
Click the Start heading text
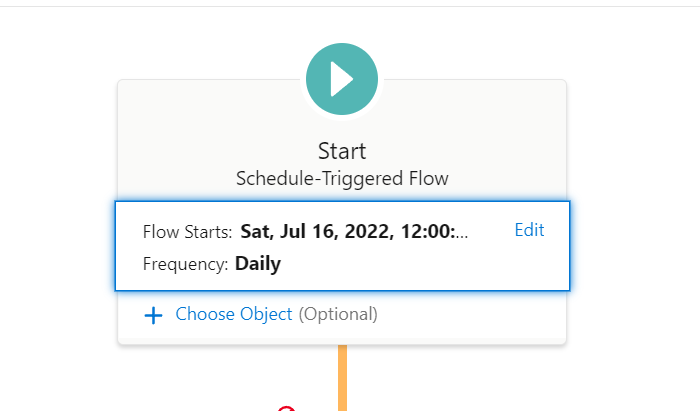(342, 151)
